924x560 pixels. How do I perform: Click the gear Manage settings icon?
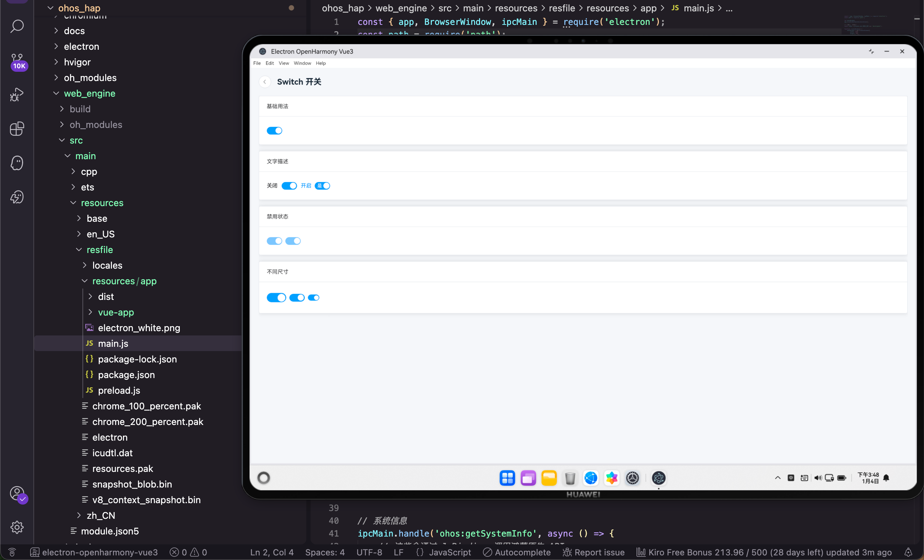[17, 527]
